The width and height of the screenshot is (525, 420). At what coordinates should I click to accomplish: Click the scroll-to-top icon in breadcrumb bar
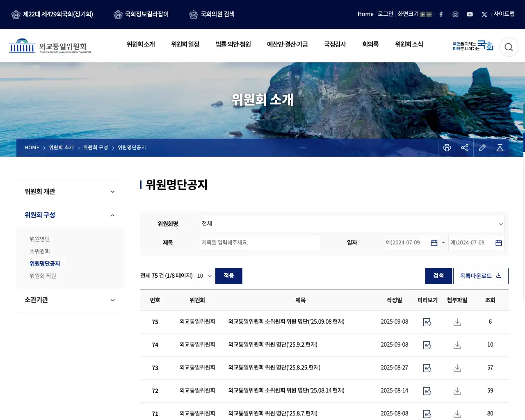pyautogui.click(x=500, y=148)
